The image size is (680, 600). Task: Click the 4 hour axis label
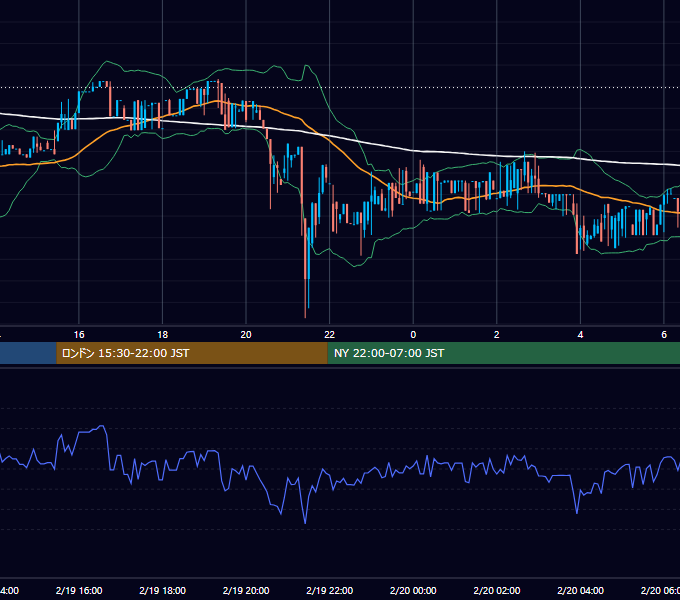580,335
